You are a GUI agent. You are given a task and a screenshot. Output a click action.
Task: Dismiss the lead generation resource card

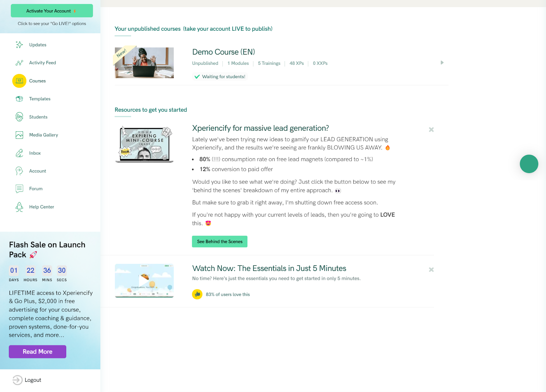coord(431,130)
